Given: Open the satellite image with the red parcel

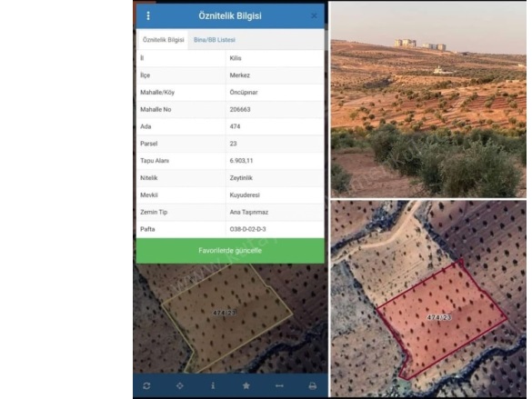Looking at the screenshot, I should (x=428, y=299).
